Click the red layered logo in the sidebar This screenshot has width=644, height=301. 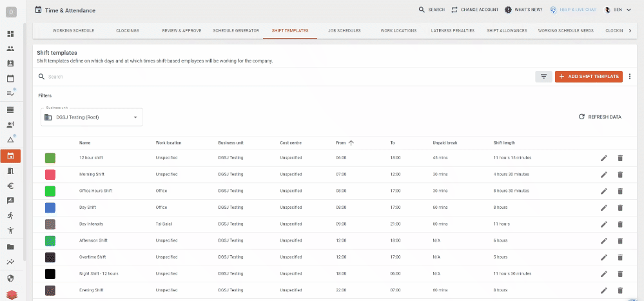click(x=11, y=295)
